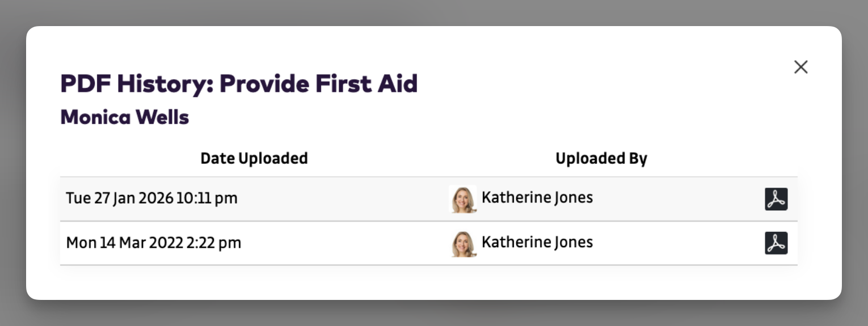Select the date Mon 14 Mar 2022 2:22 pm

pos(153,243)
